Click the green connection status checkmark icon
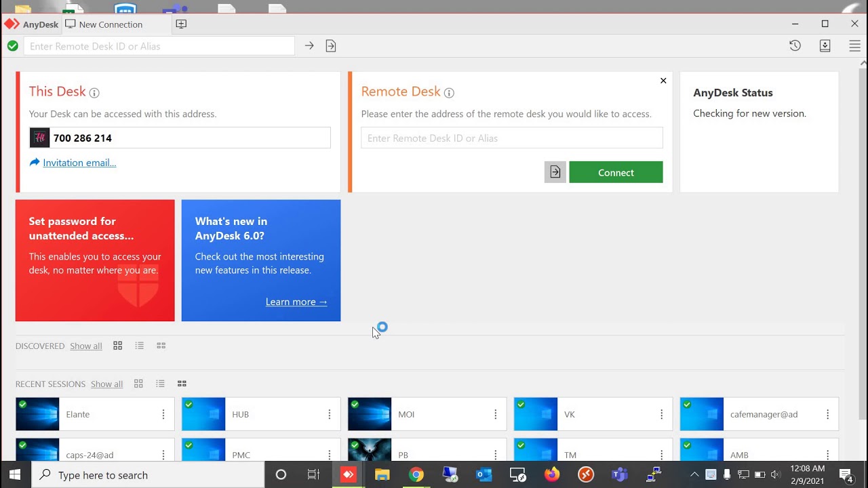Viewport: 868px width, 488px height. point(13,46)
